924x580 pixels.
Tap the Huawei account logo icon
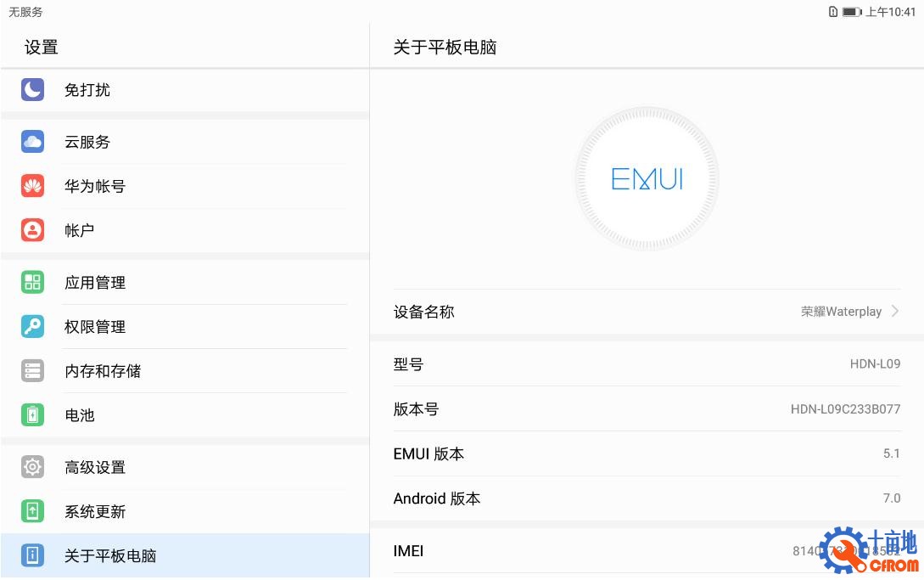(32, 186)
